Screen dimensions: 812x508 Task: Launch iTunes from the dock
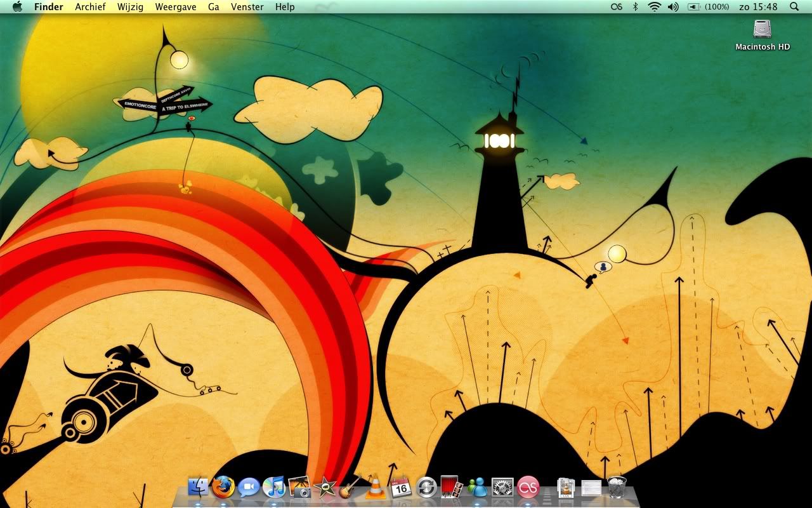click(274, 487)
